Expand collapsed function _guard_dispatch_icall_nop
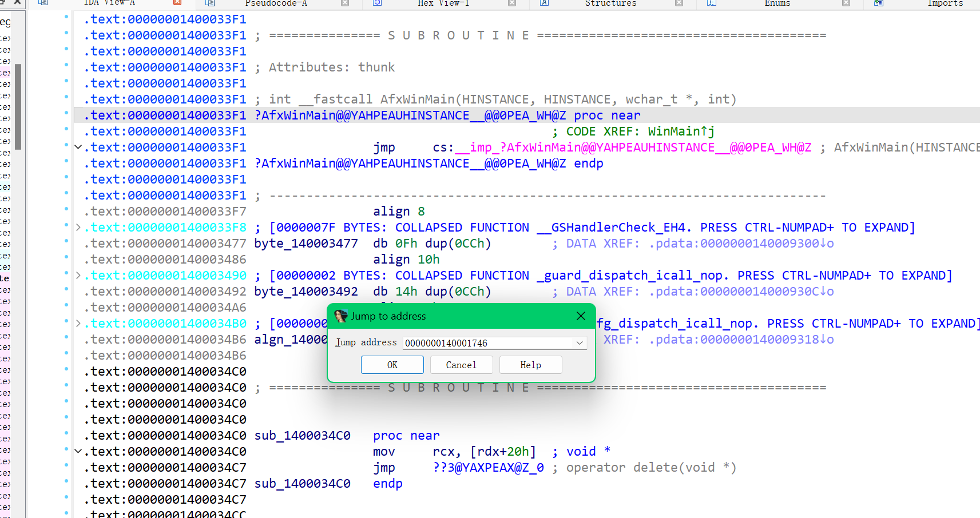Screen dimensions: 980x518 (78, 276)
